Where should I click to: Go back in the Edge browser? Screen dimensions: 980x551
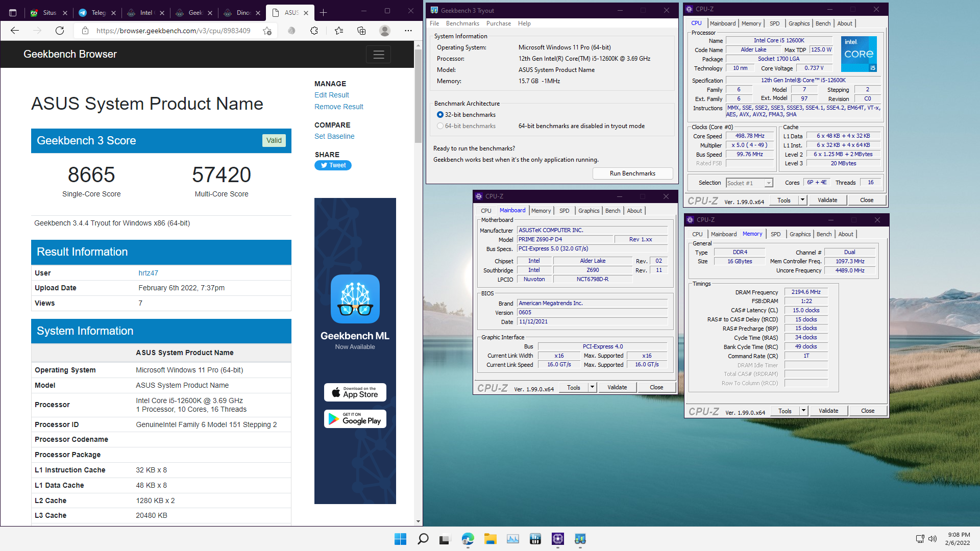pyautogui.click(x=15, y=31)
